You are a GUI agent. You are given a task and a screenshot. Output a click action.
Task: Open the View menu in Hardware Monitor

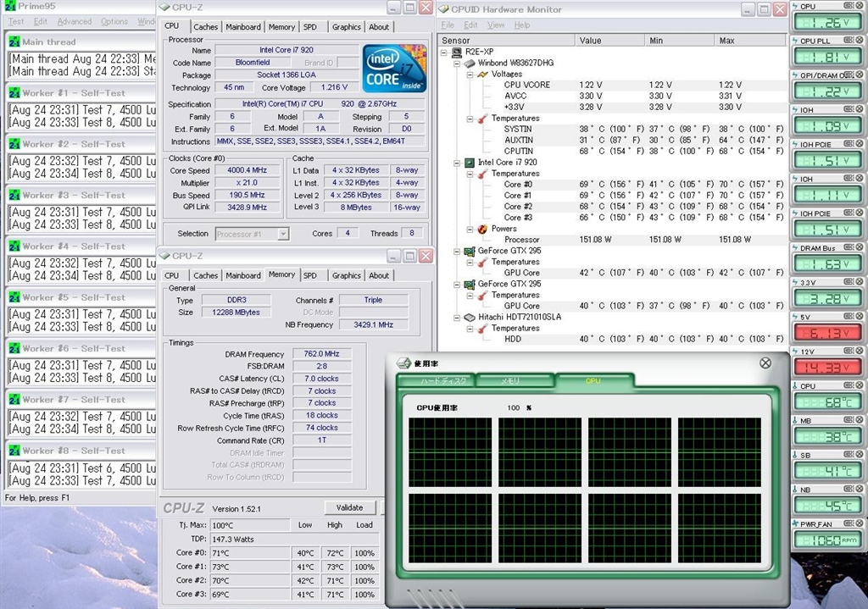496,25
